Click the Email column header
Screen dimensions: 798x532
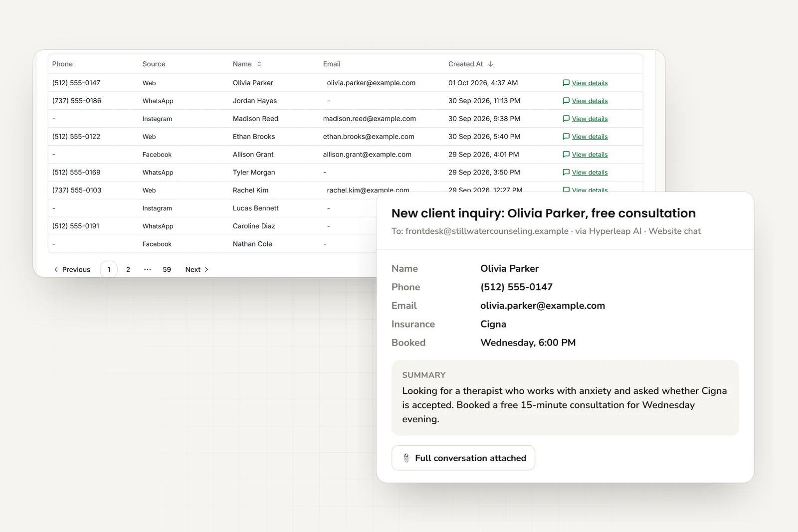pos(332,64)
